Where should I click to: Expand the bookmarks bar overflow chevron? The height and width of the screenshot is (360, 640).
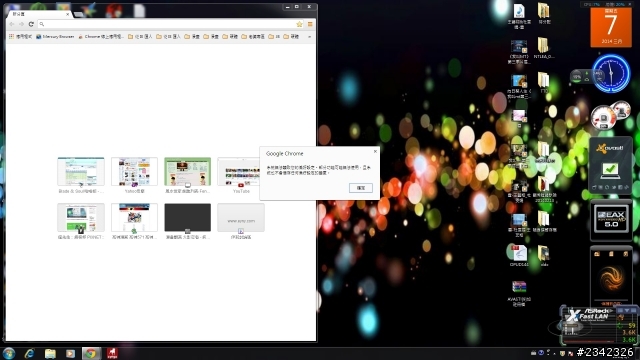click(309, 37)
